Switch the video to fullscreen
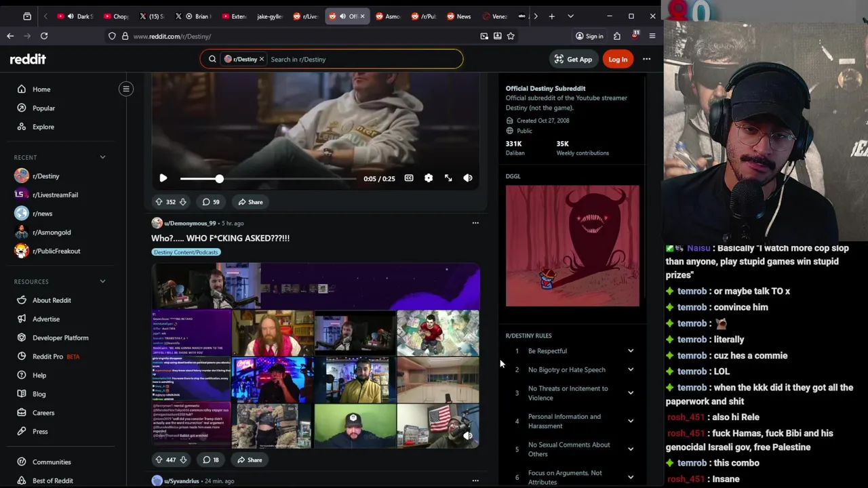The height and width of the screenshot is (488, 868). point(448,178)
